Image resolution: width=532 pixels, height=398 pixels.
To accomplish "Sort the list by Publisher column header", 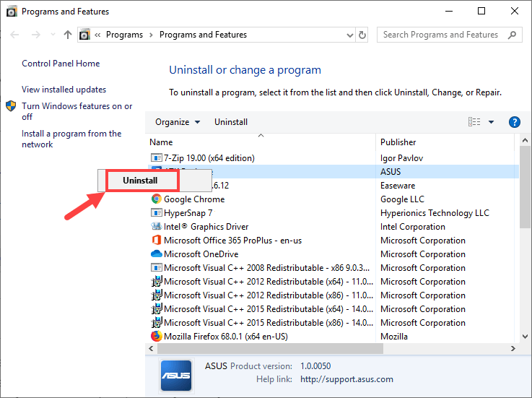I will tap(398, 142).
